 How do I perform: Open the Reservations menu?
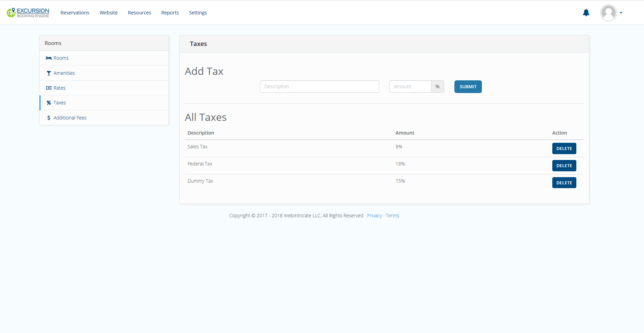(75, 13)
